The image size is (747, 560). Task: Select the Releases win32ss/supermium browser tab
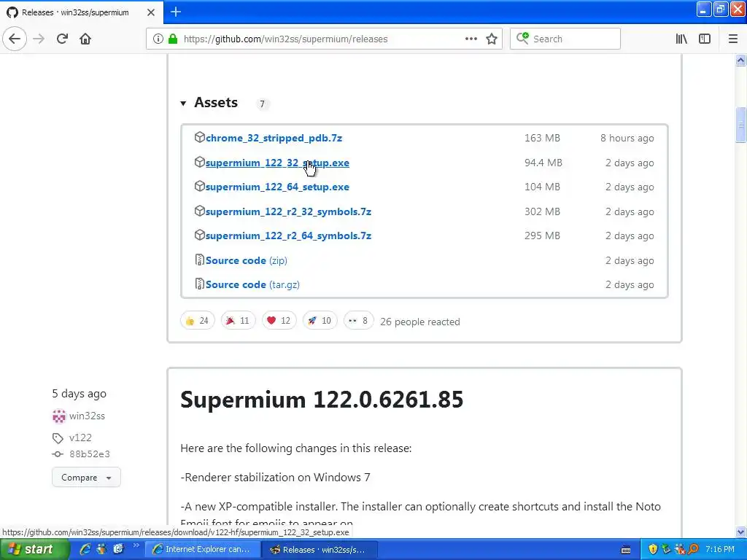[81, 12]
